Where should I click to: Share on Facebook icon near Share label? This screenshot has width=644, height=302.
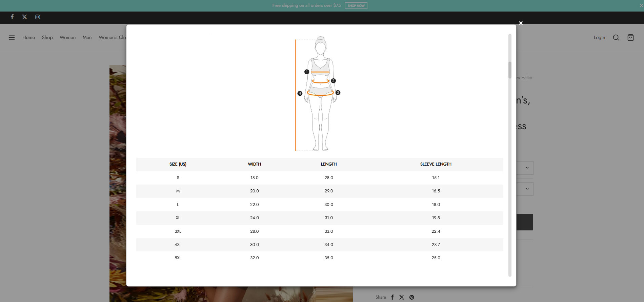pyautogui.click(x=392, y=297)
